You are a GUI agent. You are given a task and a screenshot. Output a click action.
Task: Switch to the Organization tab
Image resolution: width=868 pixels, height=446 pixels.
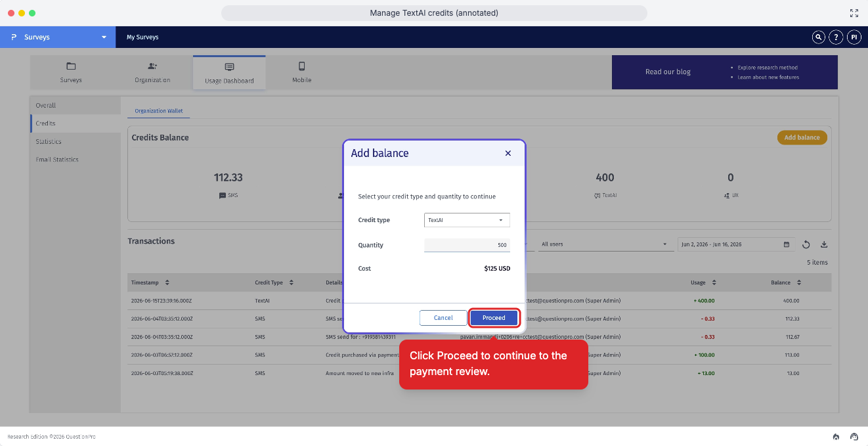pos(152,72)
